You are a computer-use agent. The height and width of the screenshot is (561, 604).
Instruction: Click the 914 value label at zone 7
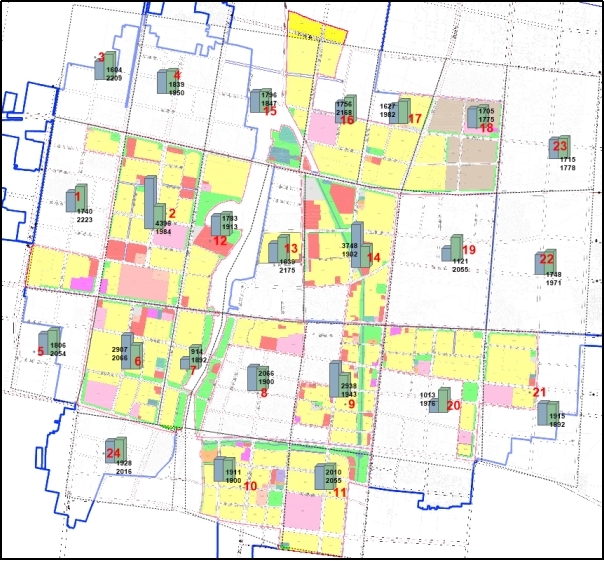(198, 351)
